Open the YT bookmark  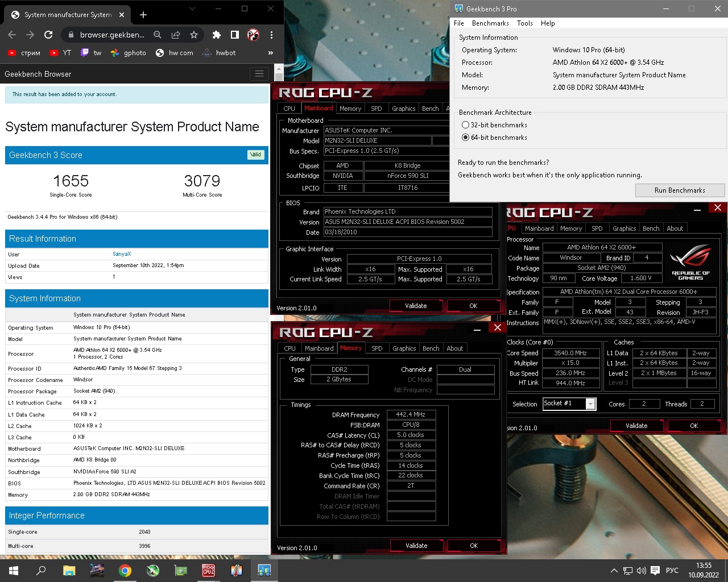[60, 53]
